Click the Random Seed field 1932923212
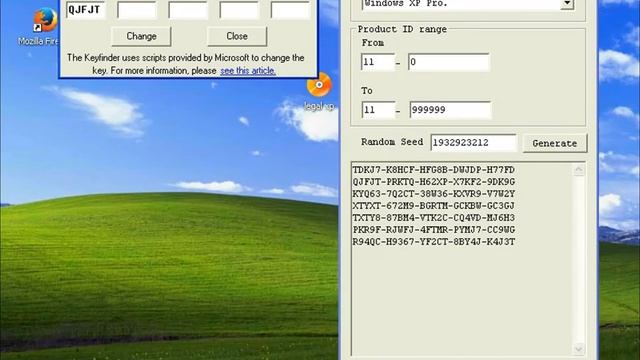Viewport: 640px width, 360px height. pos(473,142)
